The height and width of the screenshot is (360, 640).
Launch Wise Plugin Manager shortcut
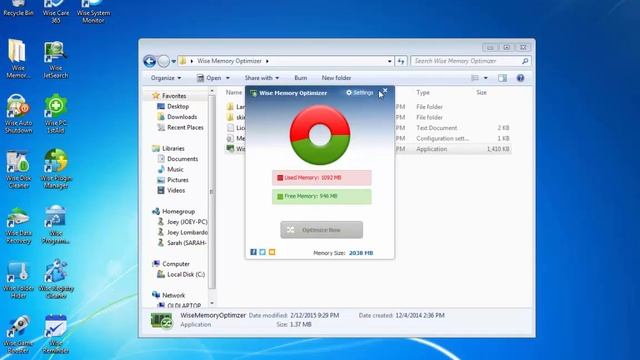coord(56,169)
